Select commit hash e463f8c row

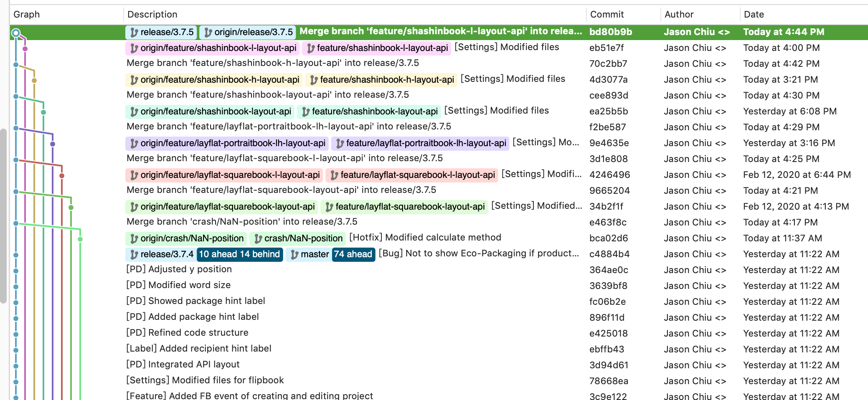click(x=608, y=223)
